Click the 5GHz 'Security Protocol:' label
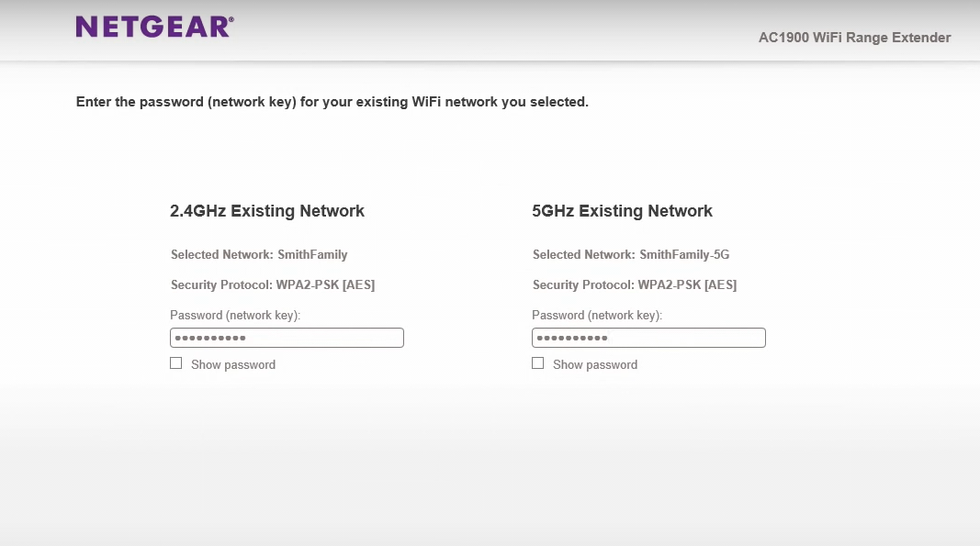Image resolution: width=980 pixels, height=546 pixels. 583,284
